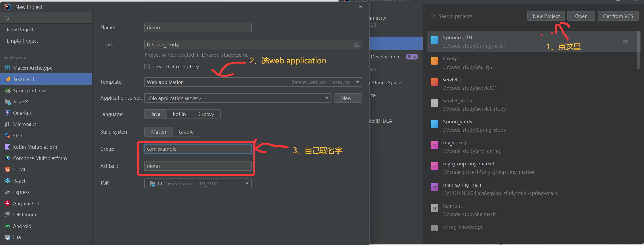Select Groovy as the language
Image resolution: width=644 pixels, height=245 pixels.
click(x=206, y=114)
